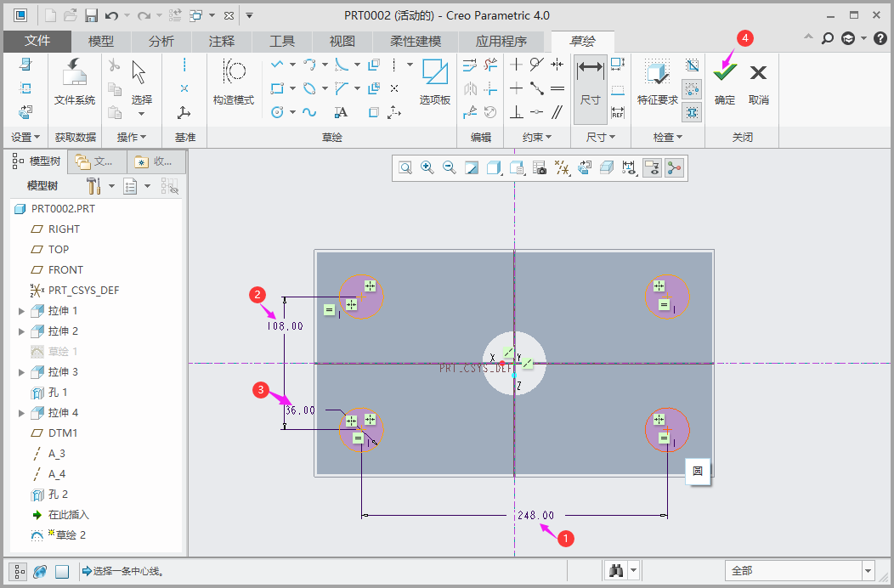This screenshot has width=894, height=588.
Task: Open the selection filter 全部 dropdown
Action: click(x=868, y=571)
